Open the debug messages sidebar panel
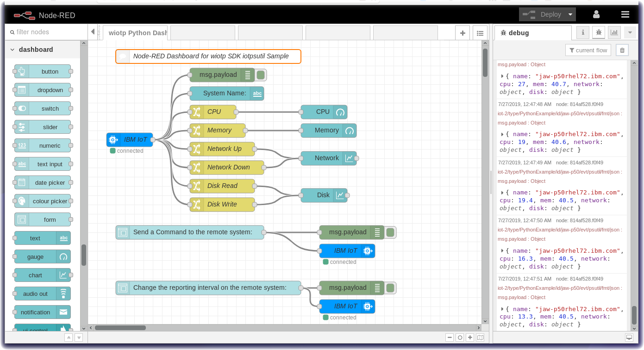644x350 pixels. 599,32
